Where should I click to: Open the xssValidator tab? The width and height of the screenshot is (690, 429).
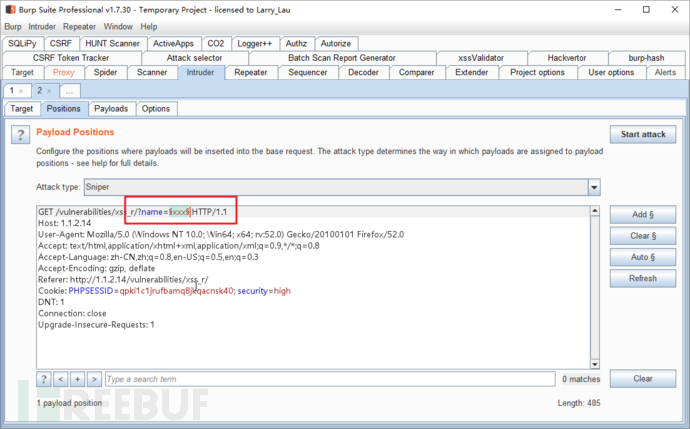point(481,58)
